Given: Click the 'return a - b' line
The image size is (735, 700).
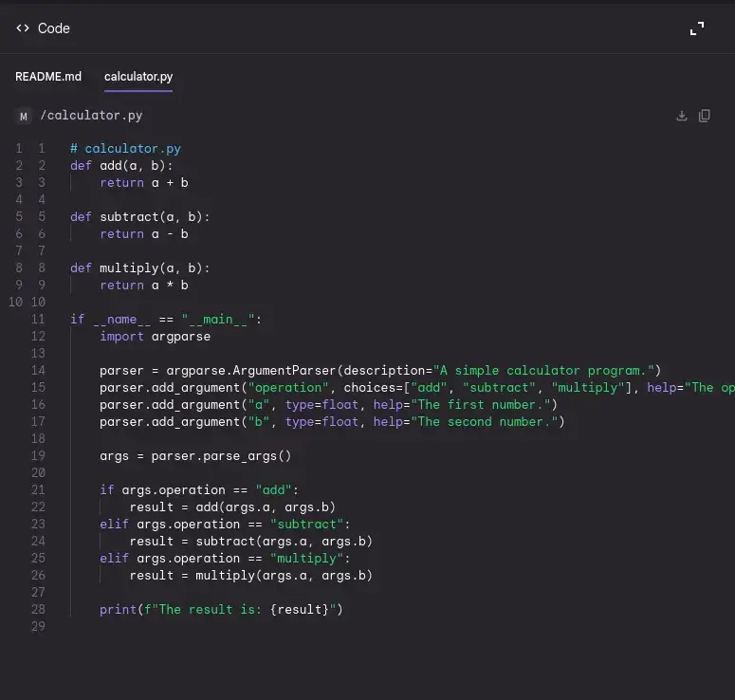Looking at the screenshot, I should click(144, 234).
